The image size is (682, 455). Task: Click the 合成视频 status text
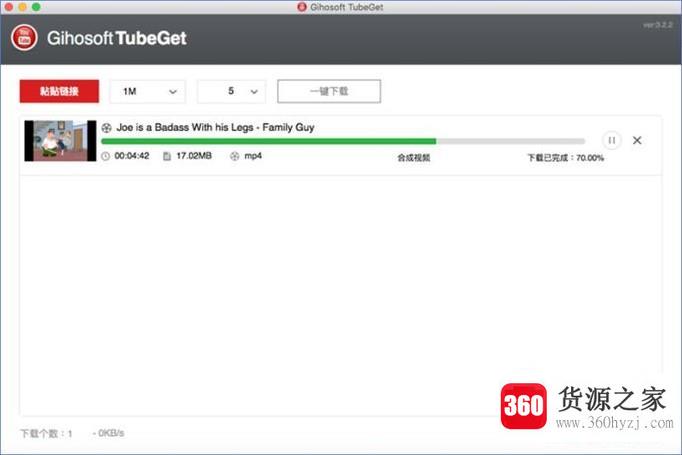pos(414,157)
